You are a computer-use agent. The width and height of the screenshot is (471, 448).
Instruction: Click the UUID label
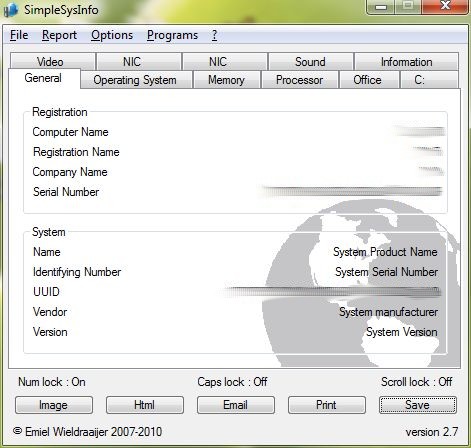pyautogui.click(x=46, y=292)
